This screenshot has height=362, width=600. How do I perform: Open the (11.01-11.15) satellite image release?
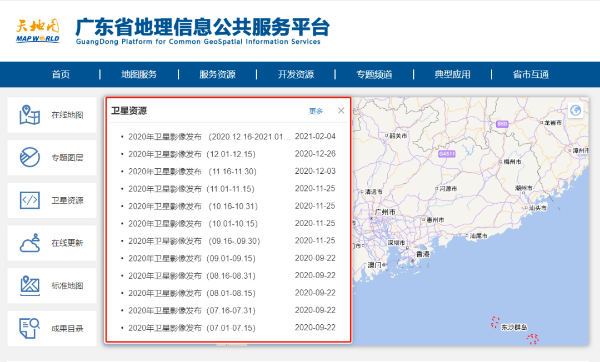pyautogui.click(x=191, y=189)
